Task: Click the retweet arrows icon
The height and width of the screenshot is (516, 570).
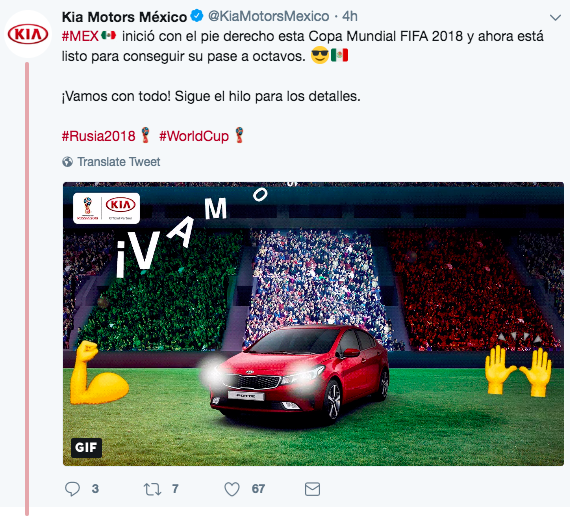Action: (x=152, y=489)
